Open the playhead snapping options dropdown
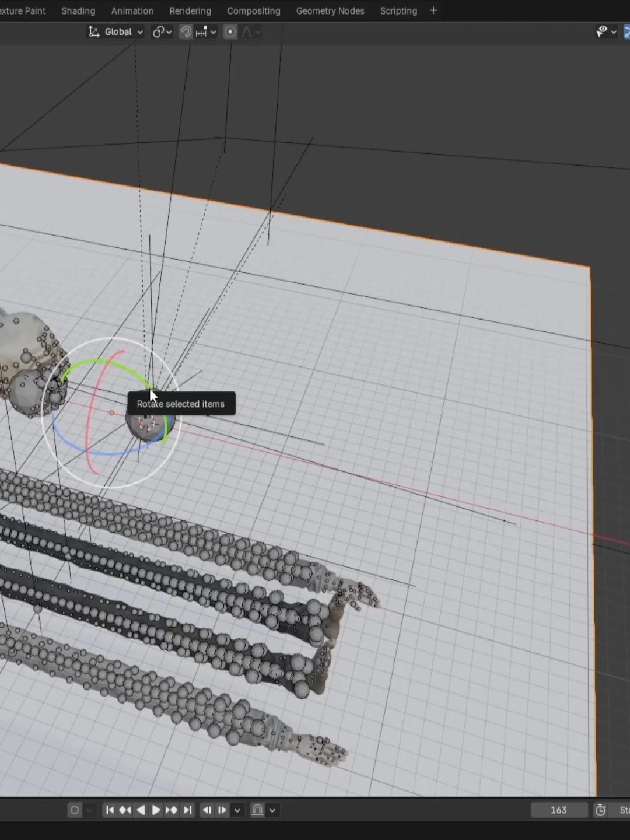Image resolution: width=630 pixels, height=840 pixels. click(272, 810)
